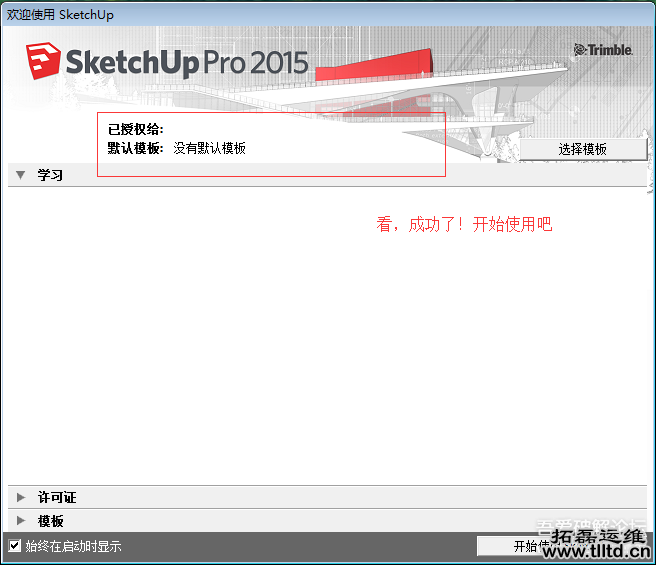Click the SketchUp red logo icon
Image resolution: width=656 pixels, height=565 pixels.
43,61
